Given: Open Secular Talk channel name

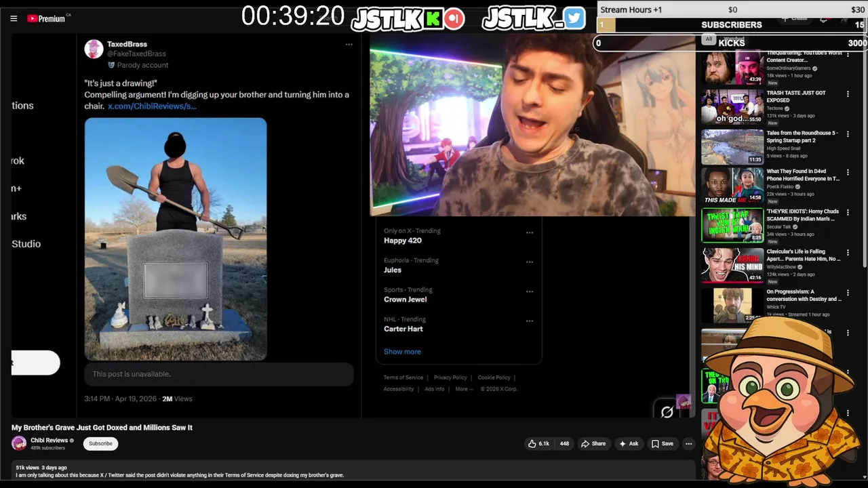Looking at the screenshot, I should coord(778,227).
